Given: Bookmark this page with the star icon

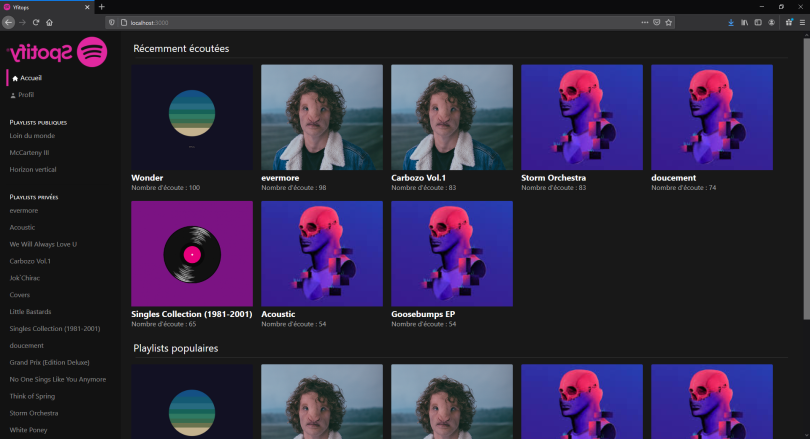Looking at the screenshot, I should coord(668,22).
